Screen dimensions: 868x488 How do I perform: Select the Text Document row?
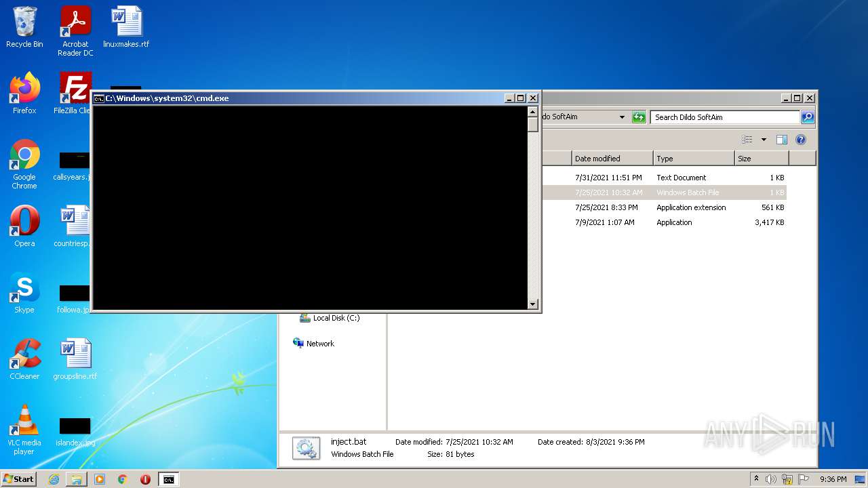point(664,178)
